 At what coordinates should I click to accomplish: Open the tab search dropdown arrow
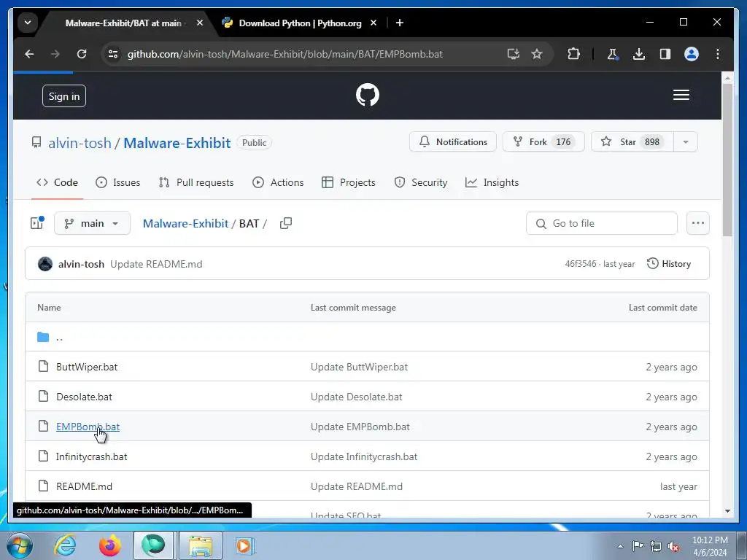28,23
